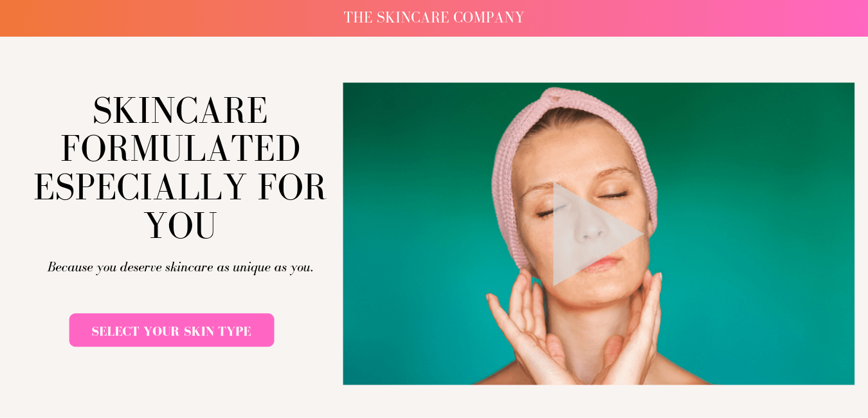Click the word YOU in headline
This screenshot has width=868, height=418.
point(181,226)
